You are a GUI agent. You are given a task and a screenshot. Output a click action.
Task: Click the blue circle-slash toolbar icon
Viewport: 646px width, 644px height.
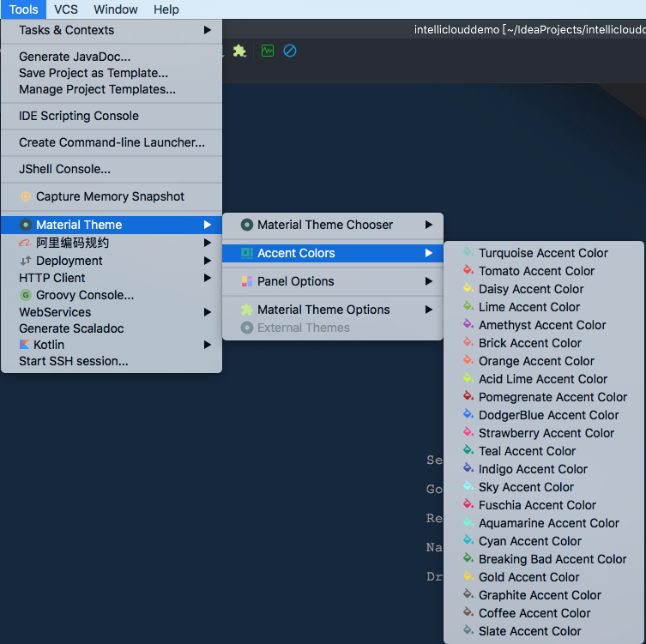click(290, 51)
